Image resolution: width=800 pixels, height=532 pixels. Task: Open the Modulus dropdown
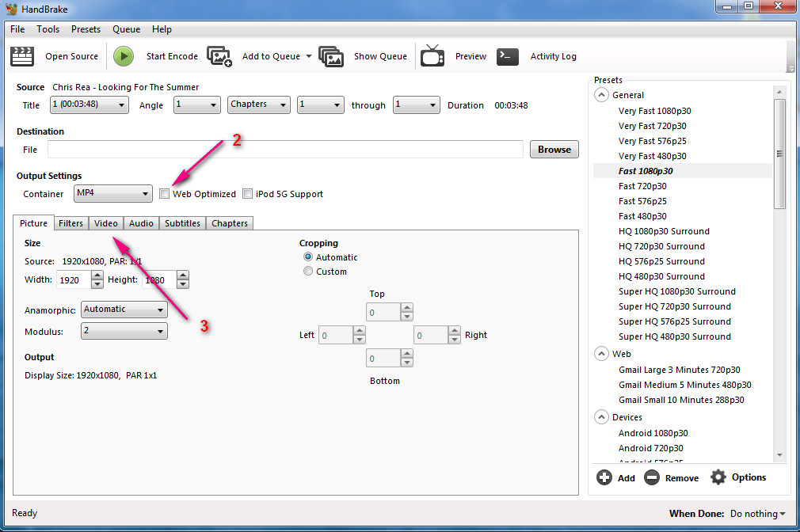coord(124,331)
